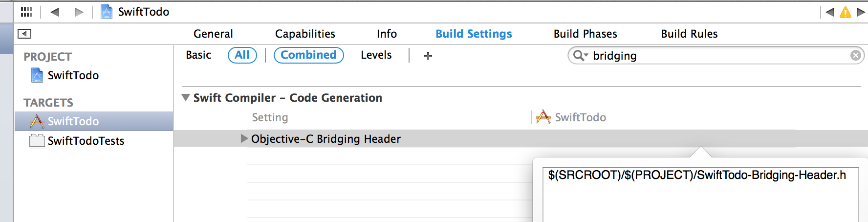
Task: Go forward with the right arrow
Action: 79,12
